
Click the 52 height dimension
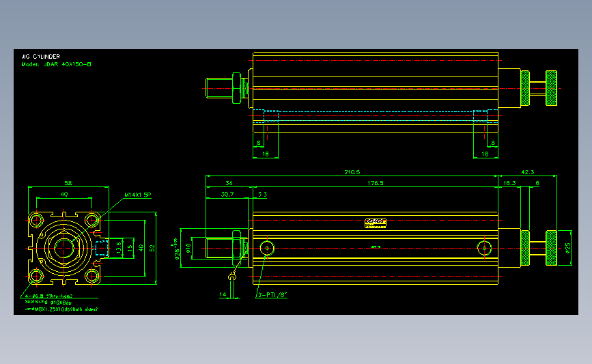(152, 248)
